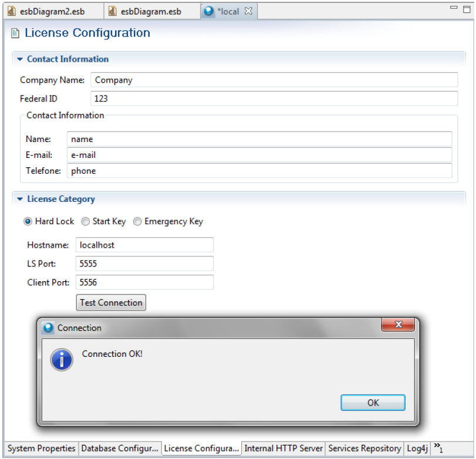Open the System Properties page tab

click(x=41, y=448)
